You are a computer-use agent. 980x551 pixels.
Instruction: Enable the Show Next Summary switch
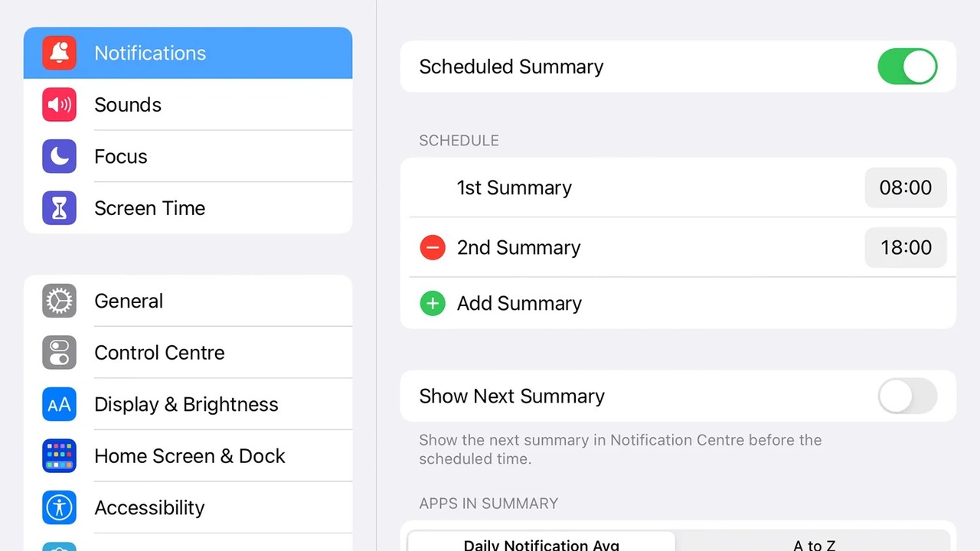point(907,396)
